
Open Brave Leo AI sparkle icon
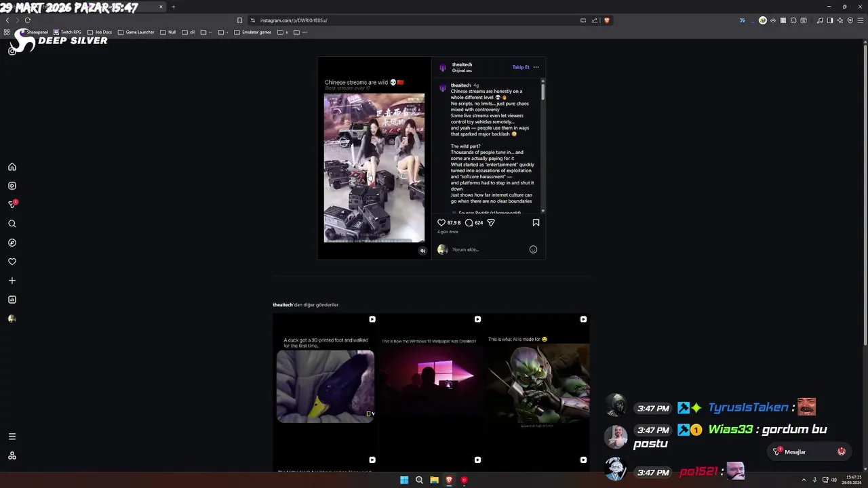pyautogui.click(x=840, y=20)
